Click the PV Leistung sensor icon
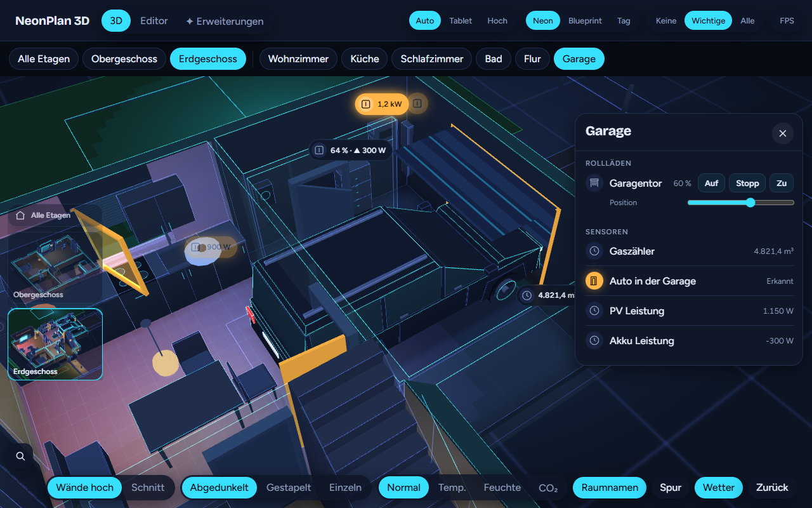The width and height of the screenshot is (812, 508). pos(594,311)
